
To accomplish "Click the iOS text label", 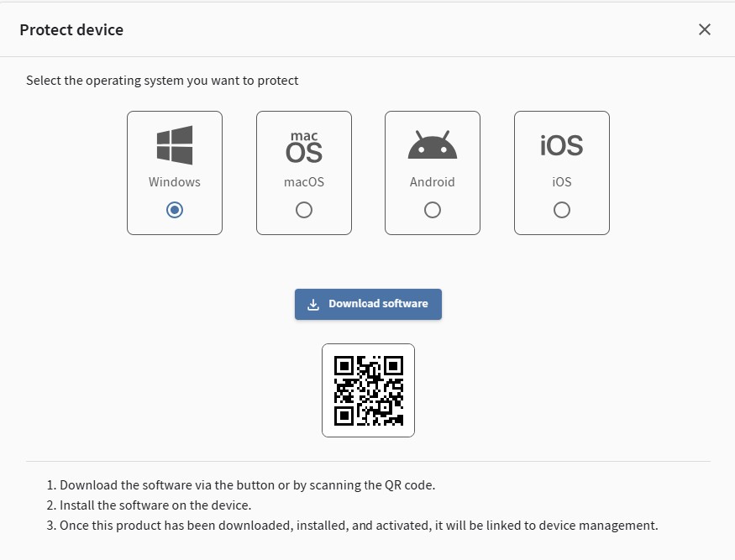I will click(x=562, y=181).
